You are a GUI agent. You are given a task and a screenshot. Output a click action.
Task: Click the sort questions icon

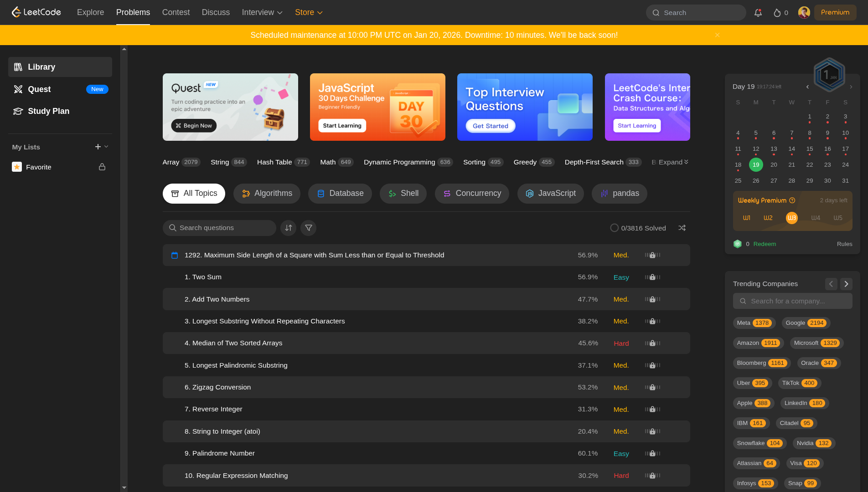[x=289, y=228]
